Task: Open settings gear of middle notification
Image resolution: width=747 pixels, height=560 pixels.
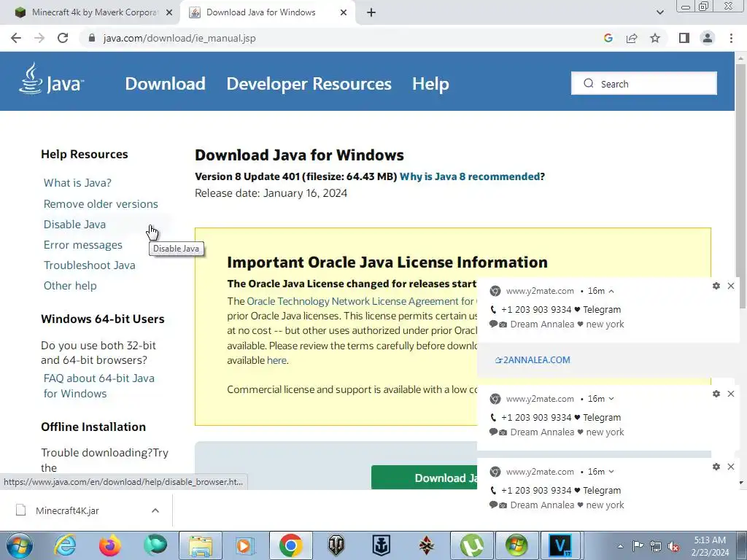Action: (716, 394)
